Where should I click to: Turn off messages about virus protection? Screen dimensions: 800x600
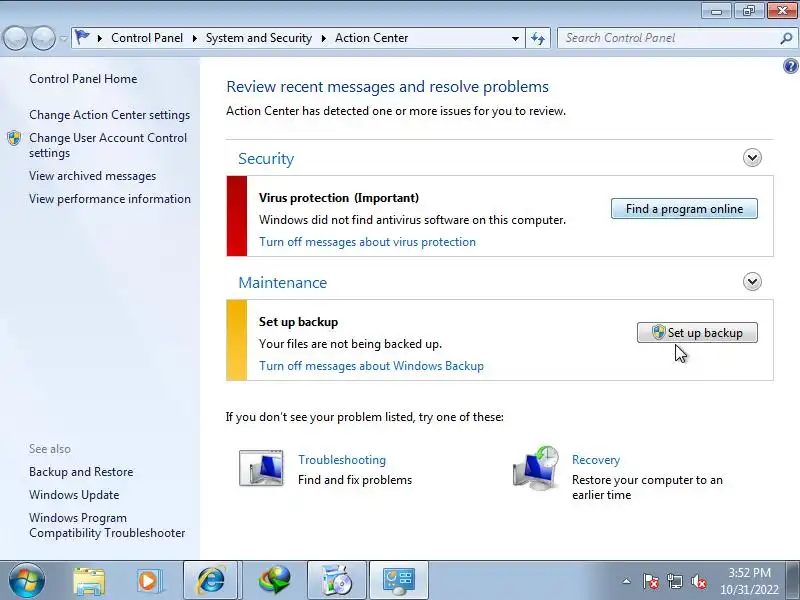pos(367,242)
